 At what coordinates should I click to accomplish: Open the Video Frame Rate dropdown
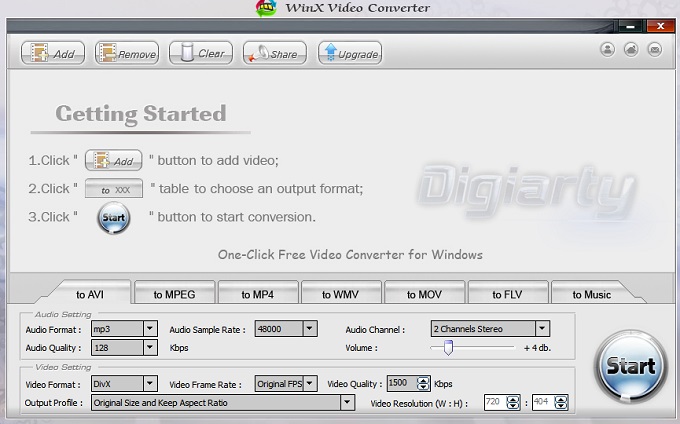click(286, 384)
